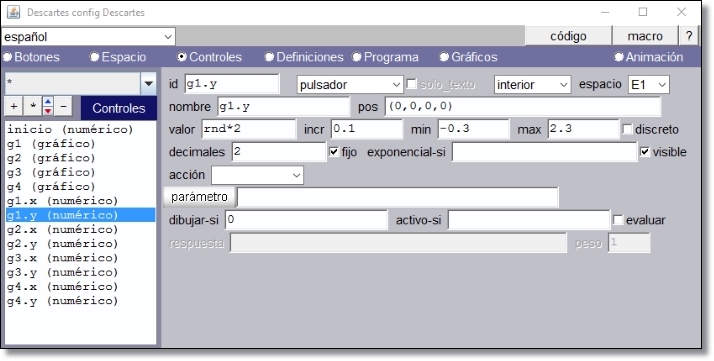The width and height of the screenshot is (714, 361).
Task: Delete control with the minus button
Action: pos(63,107)
